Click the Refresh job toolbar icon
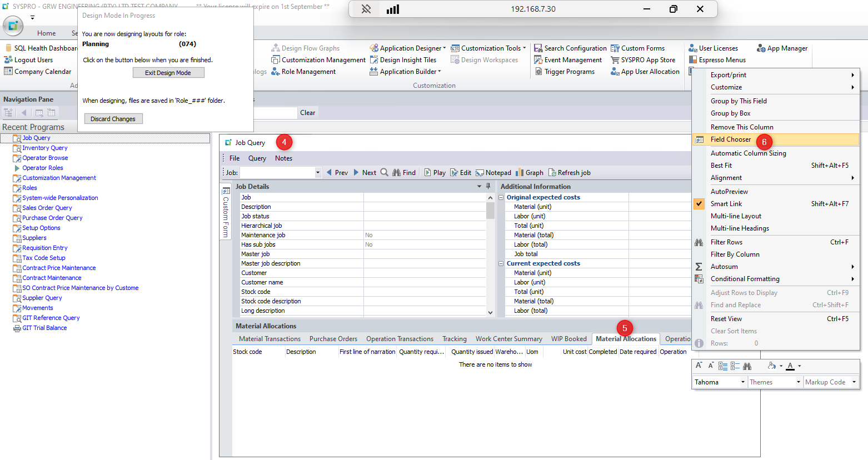868x460 pixels. tap(552, 173)
